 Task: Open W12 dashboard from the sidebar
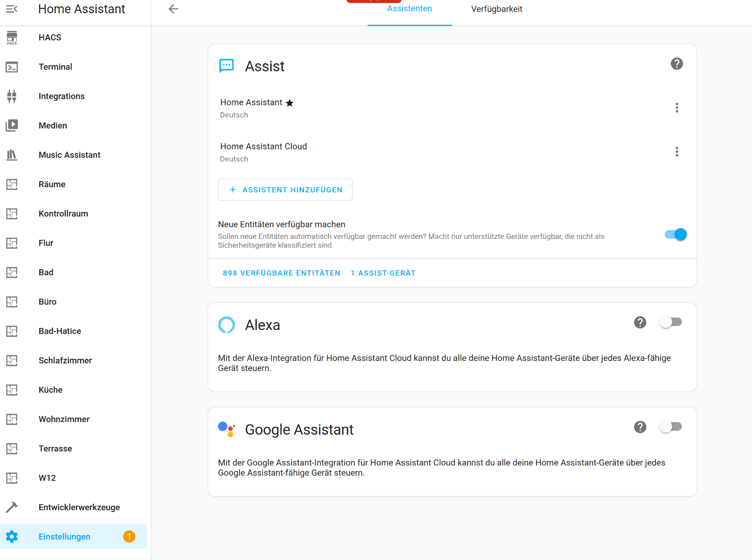tap(73, 478)
